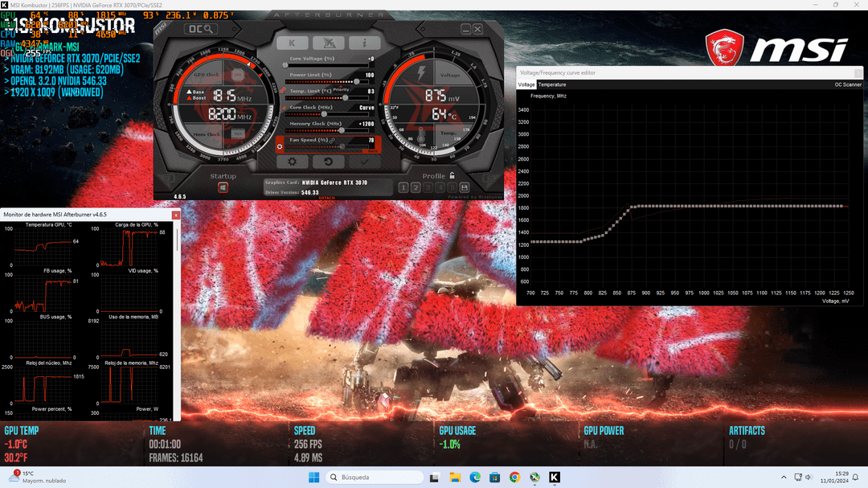
Task: Adjust the Power Limit slider
Action: click(x=326, y=81)
